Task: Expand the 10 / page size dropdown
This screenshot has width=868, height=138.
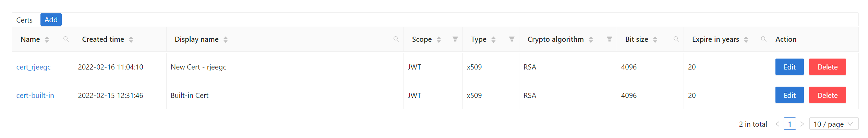Action: pos(833,124)
